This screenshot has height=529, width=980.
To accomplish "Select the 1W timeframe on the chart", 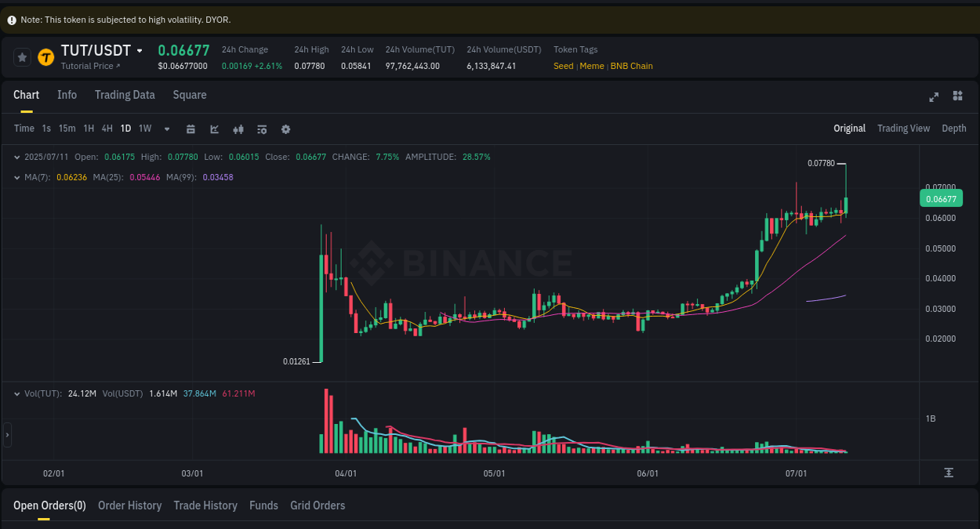I will (x=144, y=129).
